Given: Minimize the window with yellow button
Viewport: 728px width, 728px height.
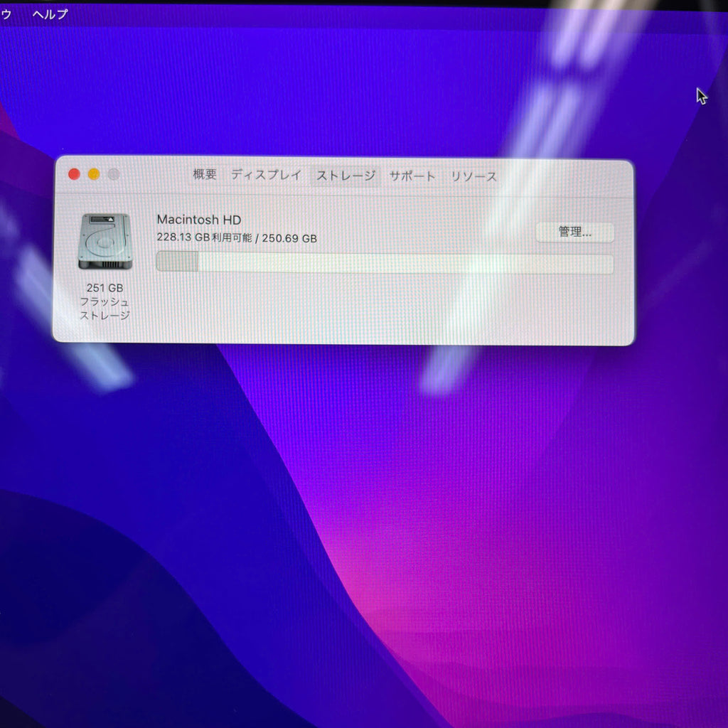Looking at the screenshot, I should (94, 174).
